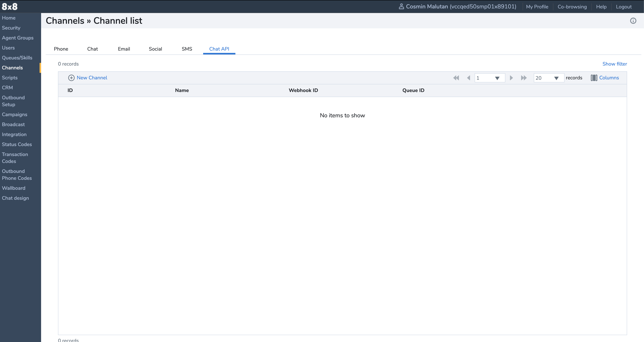Click the Show filter link
This screenshot has height=342, width=644.
tap(614, 64)
